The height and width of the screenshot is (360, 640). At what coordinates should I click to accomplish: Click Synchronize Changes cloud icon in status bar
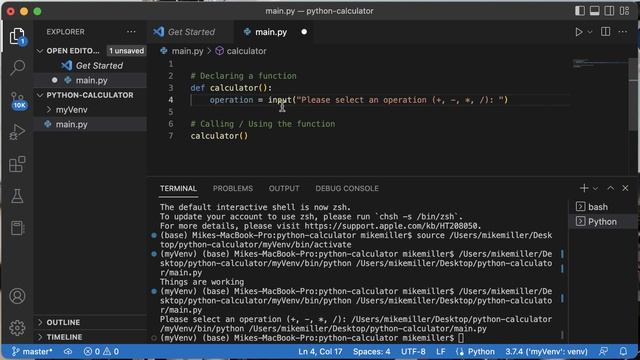pyautogui.click(x=68, y=351)
